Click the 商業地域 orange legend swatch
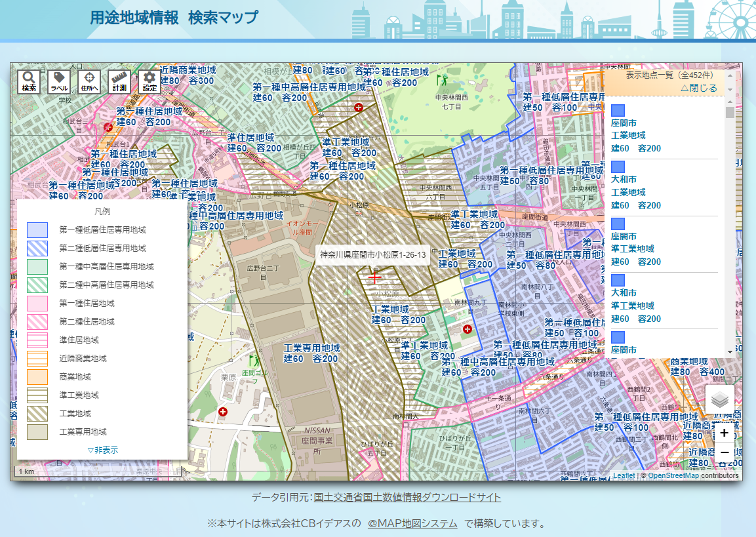Viewport: 756px width, 537px height. pyautogui.click(x=37, y=377)
